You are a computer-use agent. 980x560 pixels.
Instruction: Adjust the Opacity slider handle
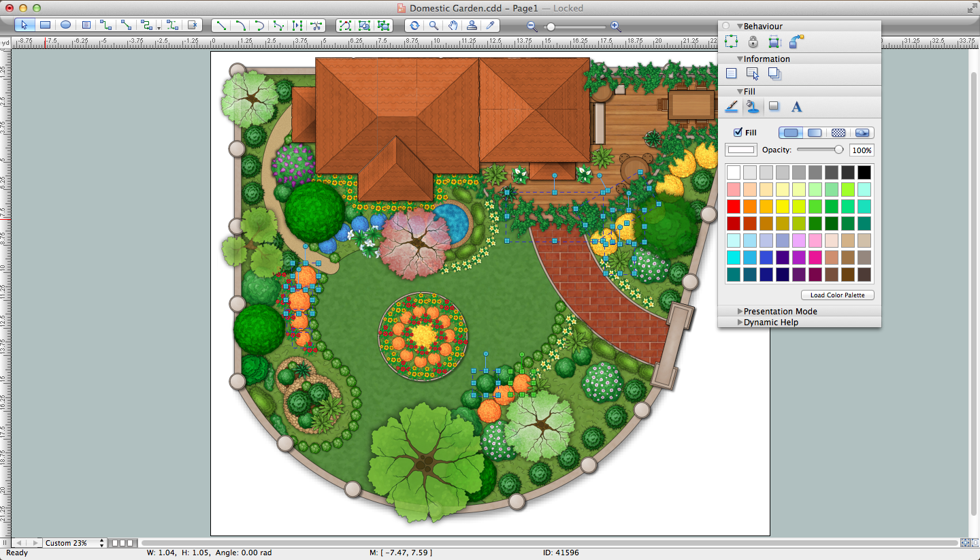point(838,150)
